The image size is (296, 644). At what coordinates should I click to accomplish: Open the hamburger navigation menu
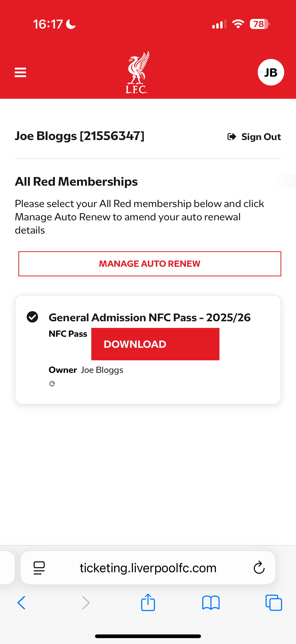(x=20, y=72)
